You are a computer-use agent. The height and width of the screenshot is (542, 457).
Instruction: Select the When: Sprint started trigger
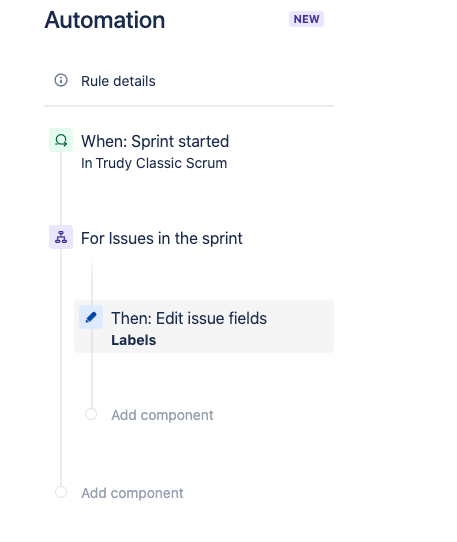155,141
